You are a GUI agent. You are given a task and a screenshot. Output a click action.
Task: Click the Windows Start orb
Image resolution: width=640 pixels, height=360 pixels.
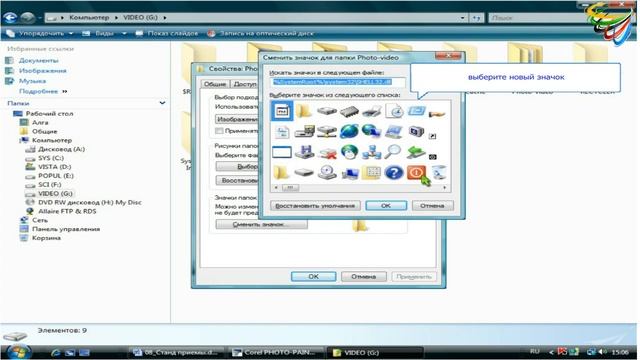coord(18,351)
